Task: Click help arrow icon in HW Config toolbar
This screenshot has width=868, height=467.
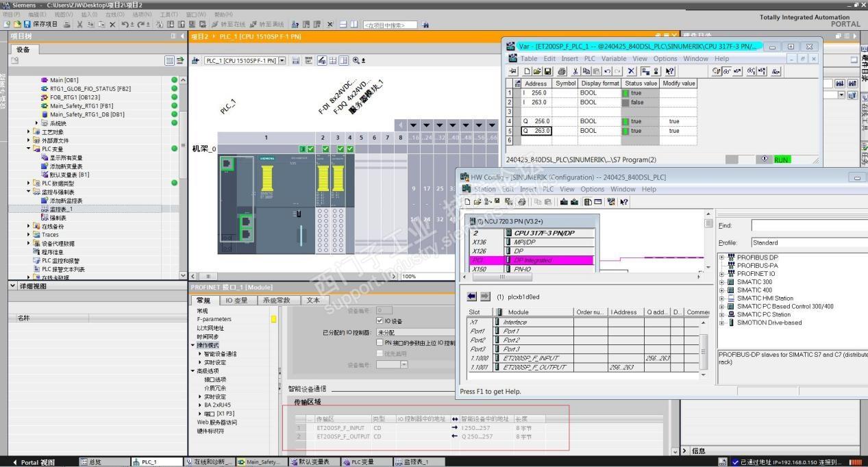Action: (x=624, y=202)
